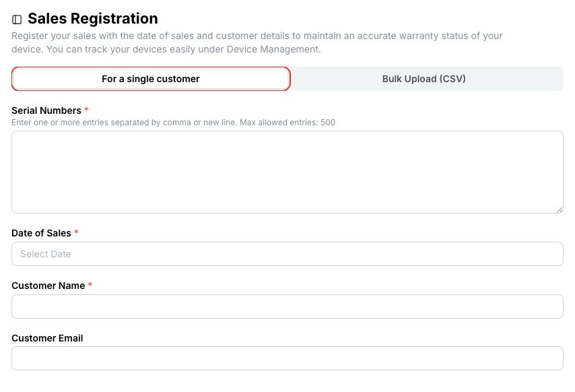Toggle the sidebar panel icon

pos(17,20)
